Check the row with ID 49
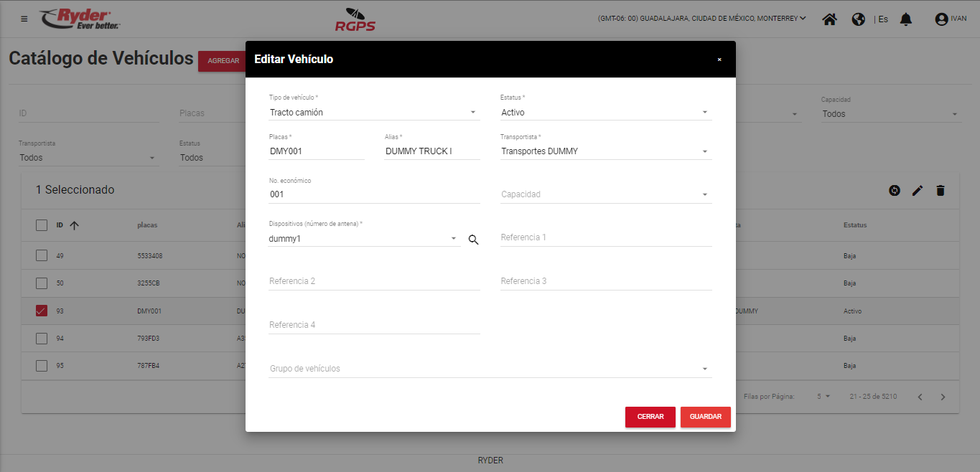This screenshot has height=472, width=980. coord(42,255)
